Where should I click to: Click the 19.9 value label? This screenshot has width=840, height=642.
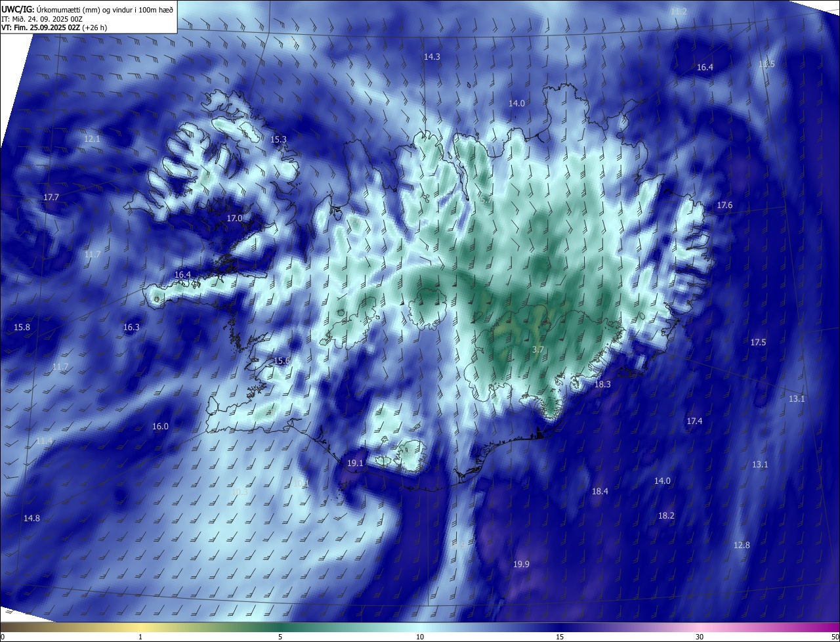pos(521,565)
